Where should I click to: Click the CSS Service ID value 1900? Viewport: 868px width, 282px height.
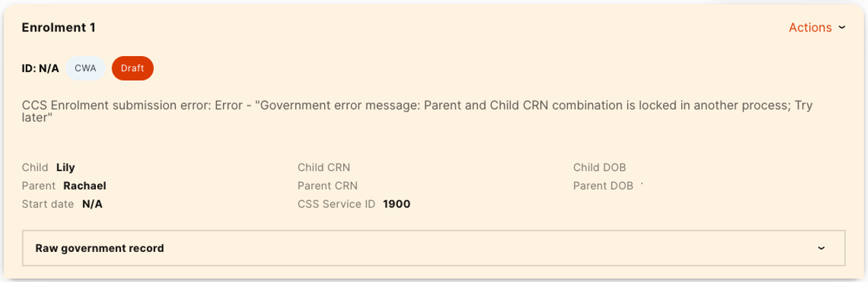coord(397,204)
